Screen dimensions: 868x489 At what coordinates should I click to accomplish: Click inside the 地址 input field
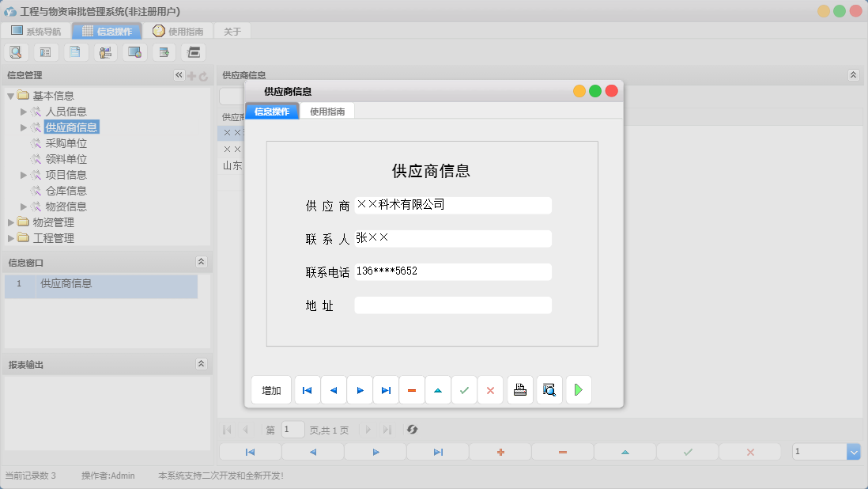(452, 305)
